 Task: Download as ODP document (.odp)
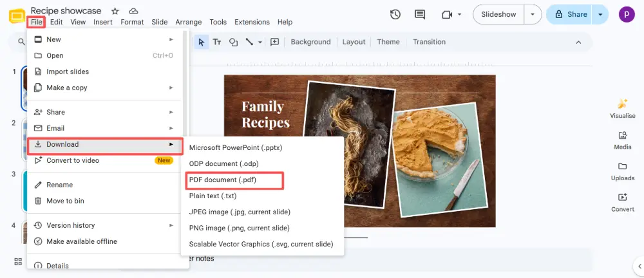click(262, 163)
